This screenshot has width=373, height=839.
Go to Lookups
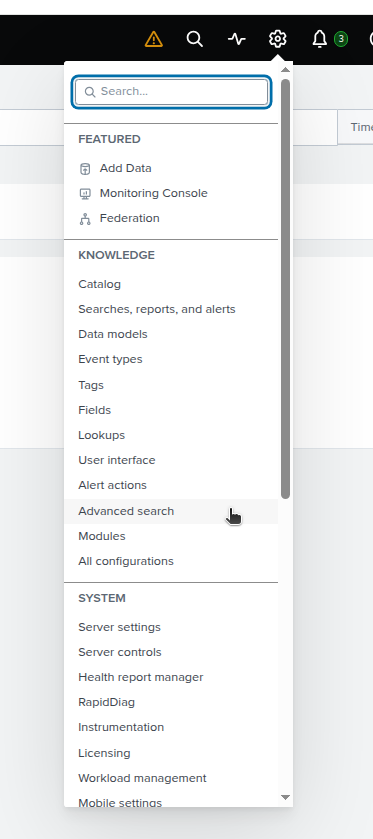point(102,436)
